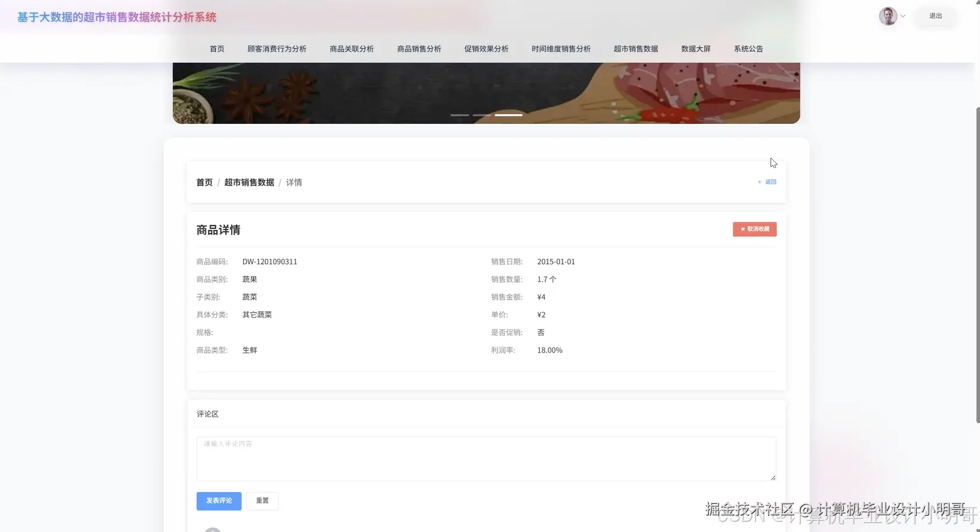The height and width of the screenshot is (532, 980).
Task: Open 时间维度销售分析 menu item
Action: 561,49
